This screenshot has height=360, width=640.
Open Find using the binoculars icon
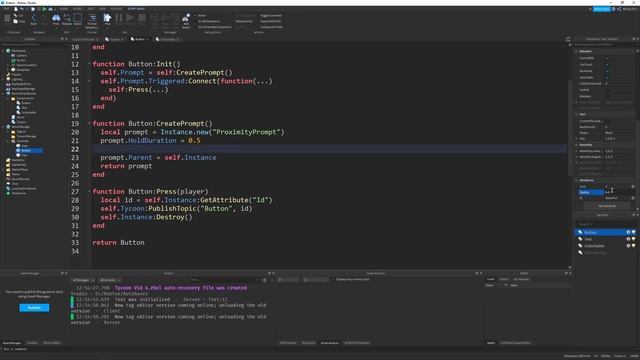[56, 18]
